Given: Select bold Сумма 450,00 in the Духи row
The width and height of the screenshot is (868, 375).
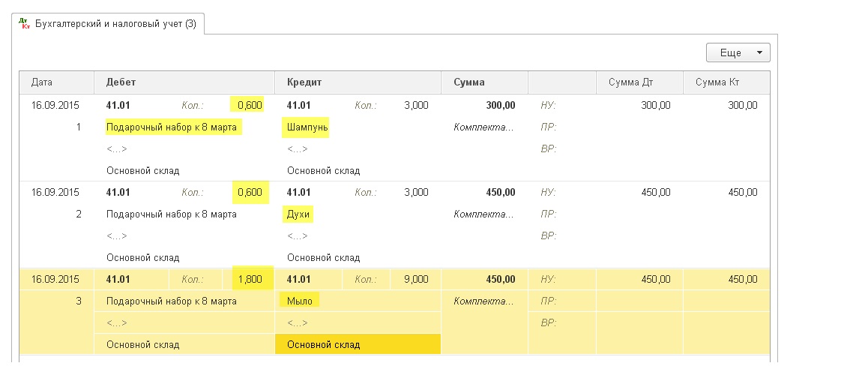Looking at the screenshot, I should [x=501, y=192].
